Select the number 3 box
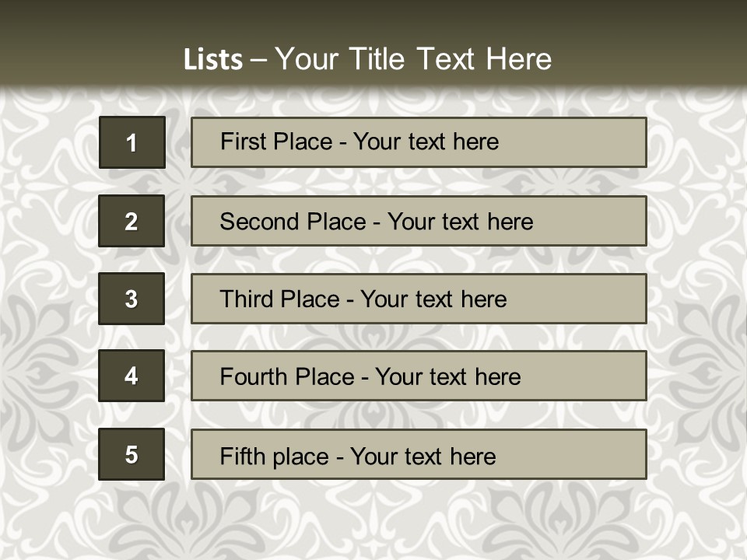 click(x=132, y=299)
